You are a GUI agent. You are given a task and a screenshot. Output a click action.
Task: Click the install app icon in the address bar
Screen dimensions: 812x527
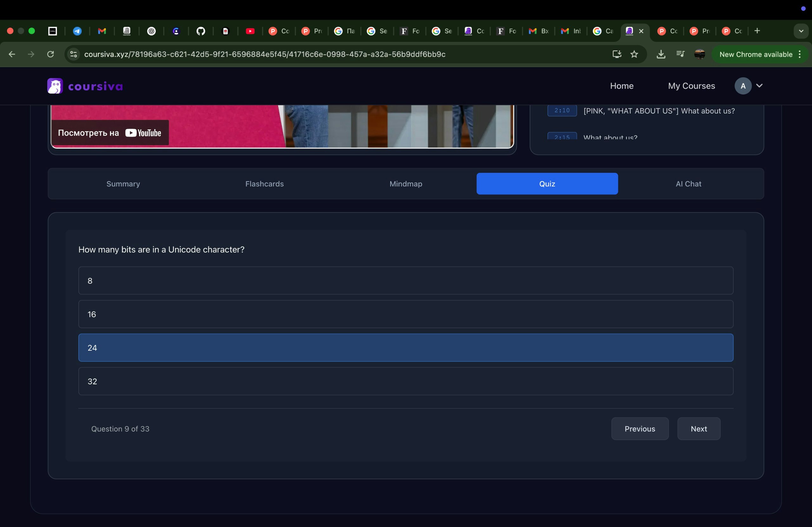coord(617,54)
